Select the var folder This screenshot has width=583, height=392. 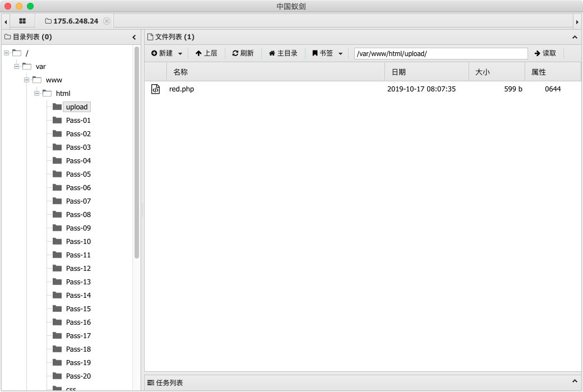(34, 67)
